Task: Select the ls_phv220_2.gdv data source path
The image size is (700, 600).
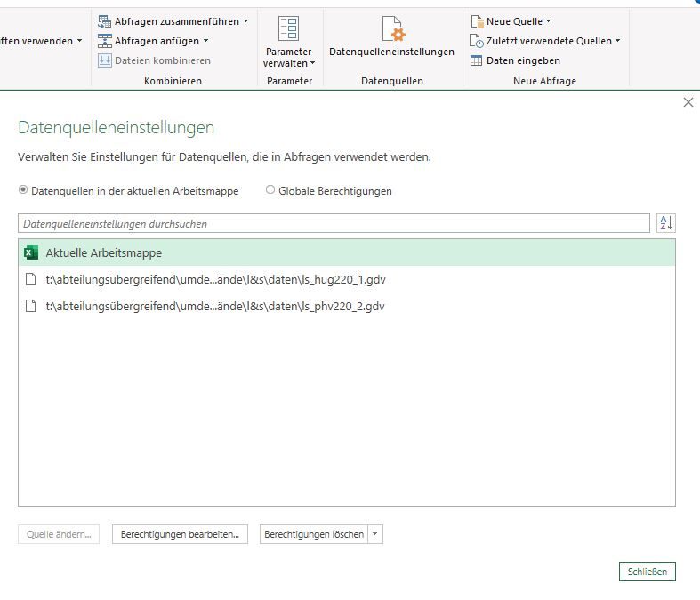Action: [x=215, y=306]
